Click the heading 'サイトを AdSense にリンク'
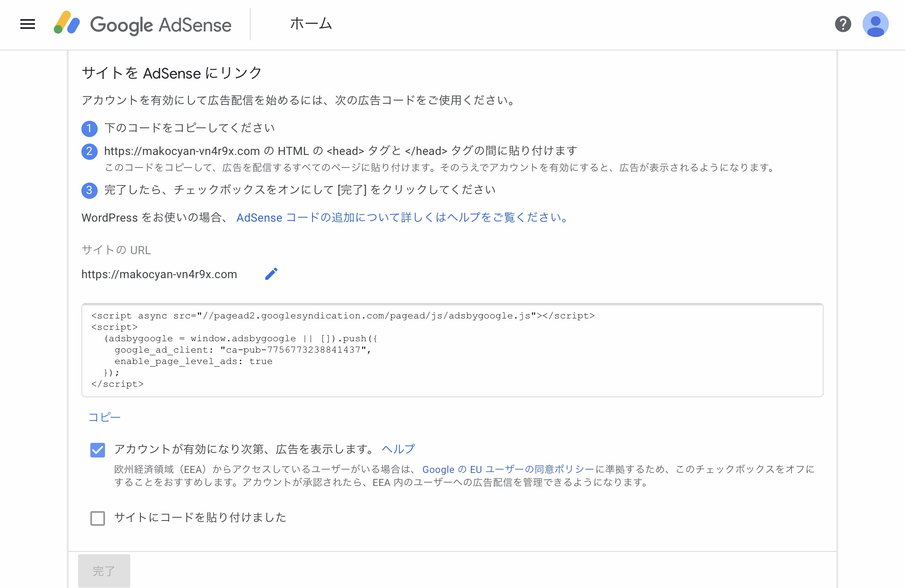This screenshot has height=588, width=905. 172,73
